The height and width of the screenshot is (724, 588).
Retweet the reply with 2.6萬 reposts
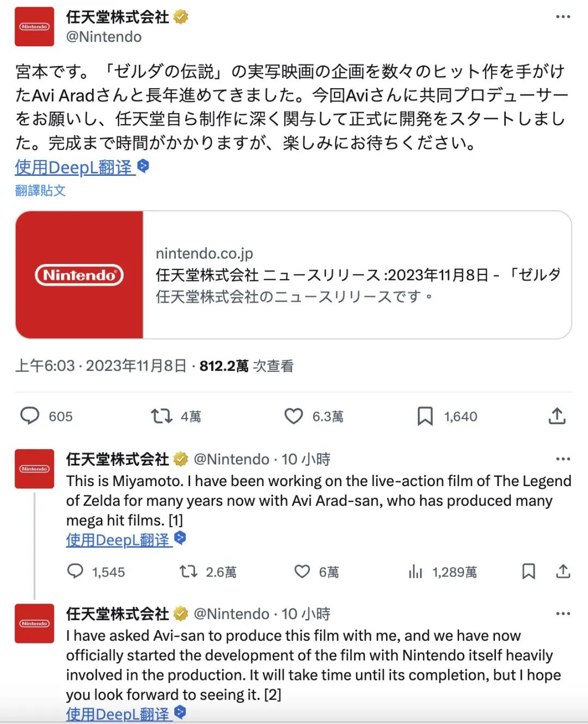point(188,572)
